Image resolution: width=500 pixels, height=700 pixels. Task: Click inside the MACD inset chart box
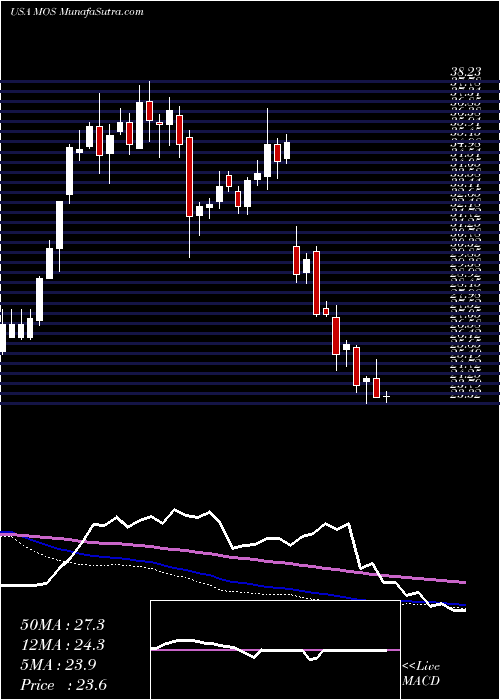[275, 650]
